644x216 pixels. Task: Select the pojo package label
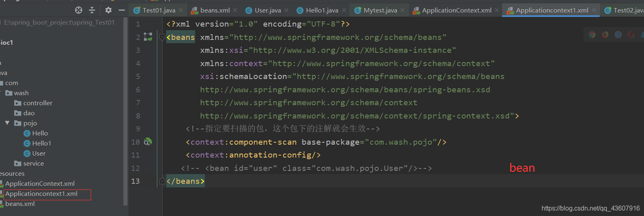(x=30, y=123)
